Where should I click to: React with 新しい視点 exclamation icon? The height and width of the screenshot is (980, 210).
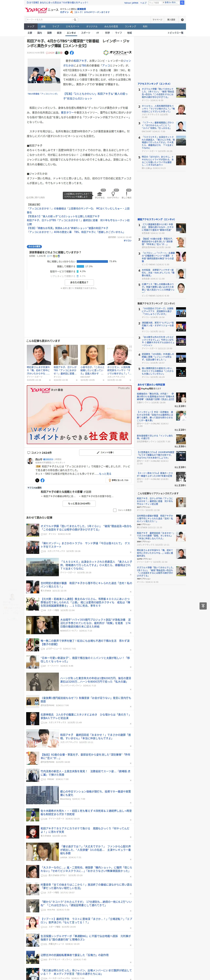127,194
